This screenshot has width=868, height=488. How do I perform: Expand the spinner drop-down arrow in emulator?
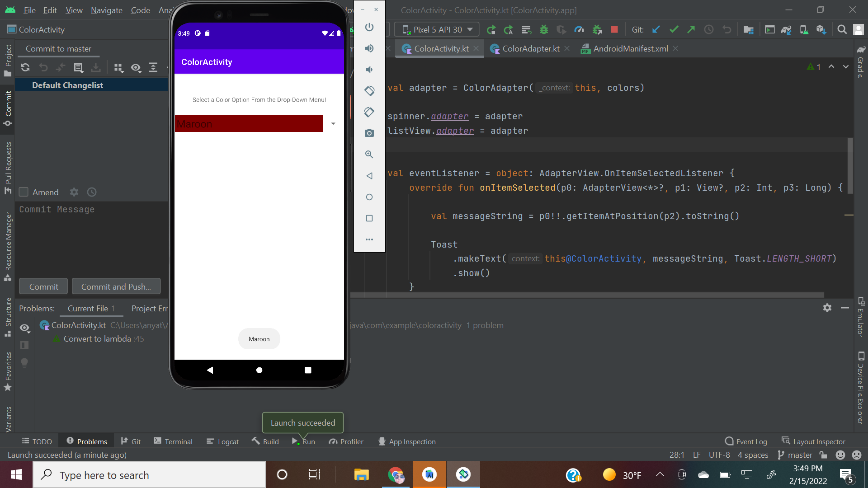(333, 124)
